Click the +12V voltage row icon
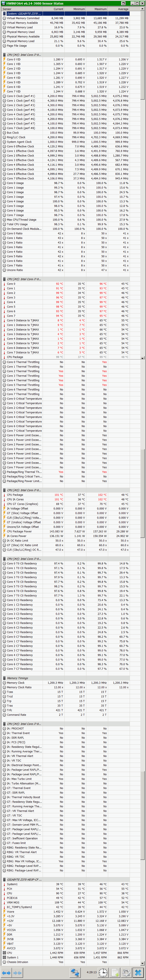This screenshot has width=146, height=980. [4, 921]
